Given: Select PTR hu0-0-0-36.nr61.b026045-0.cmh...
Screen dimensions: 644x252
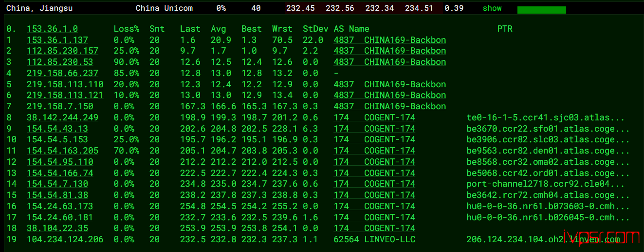Looking at the screenshot, I should [548, 217].
